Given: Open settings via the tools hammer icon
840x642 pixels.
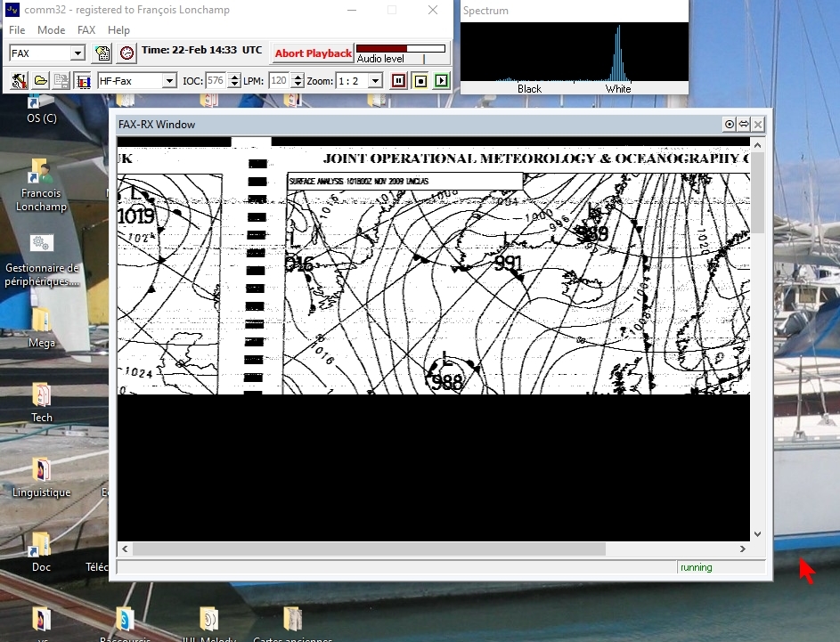Looking at the screenshot, I should [x=19, y=81].
